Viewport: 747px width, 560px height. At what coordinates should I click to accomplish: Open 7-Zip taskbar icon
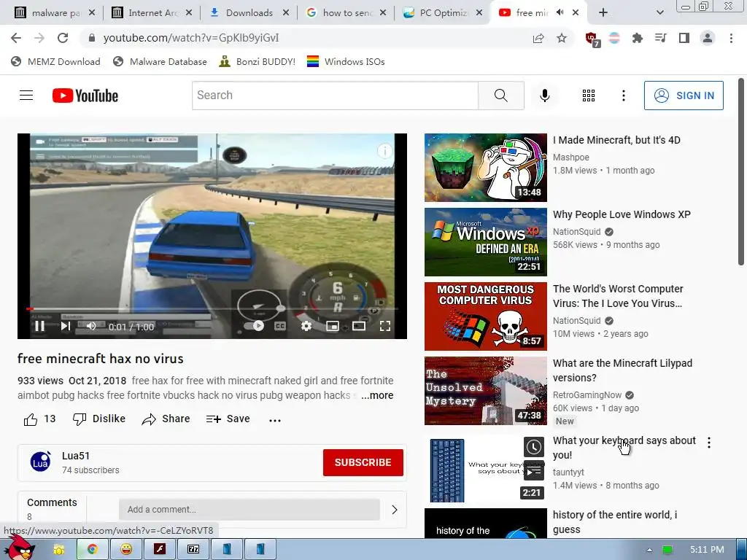tap(193, 550)
